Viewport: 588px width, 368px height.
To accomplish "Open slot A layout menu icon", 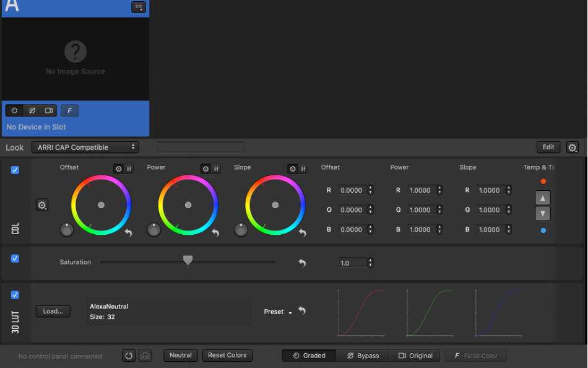I will (x=139, y=7).
